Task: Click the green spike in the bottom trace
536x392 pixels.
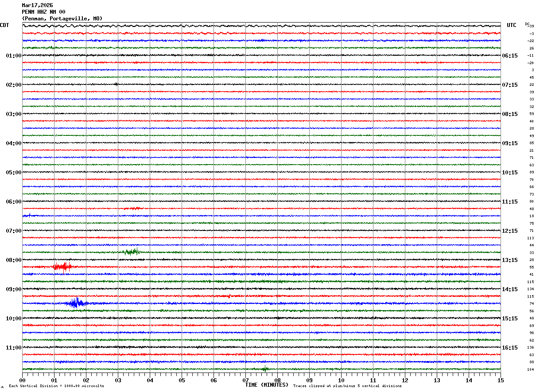Action: tap(265, 369)
